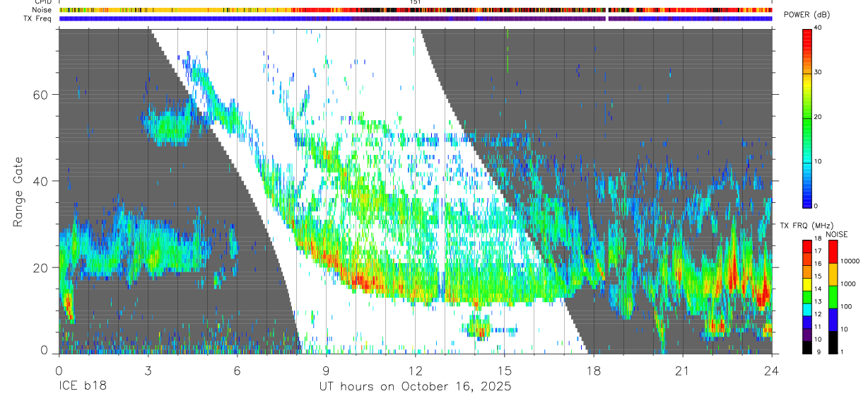The height and width of the screenshot is (401, 868).
Task: Click the 1000 noise legend label
Action: coord(848,284)
